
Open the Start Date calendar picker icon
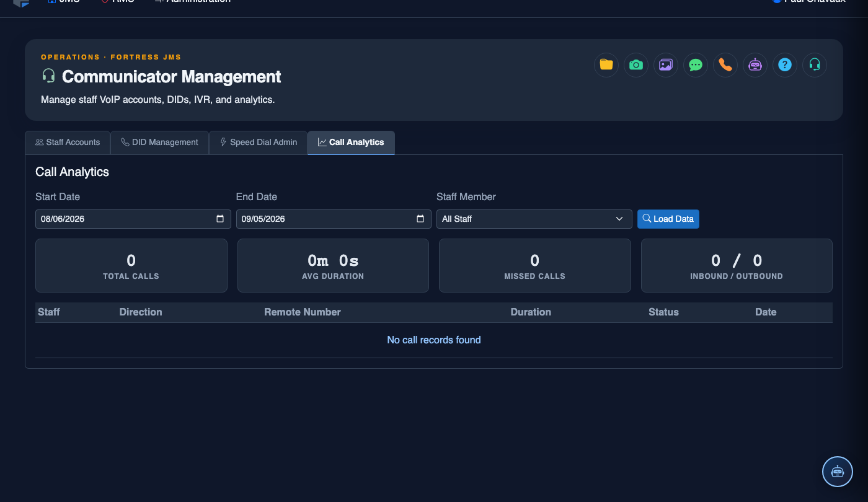(220, 219)
